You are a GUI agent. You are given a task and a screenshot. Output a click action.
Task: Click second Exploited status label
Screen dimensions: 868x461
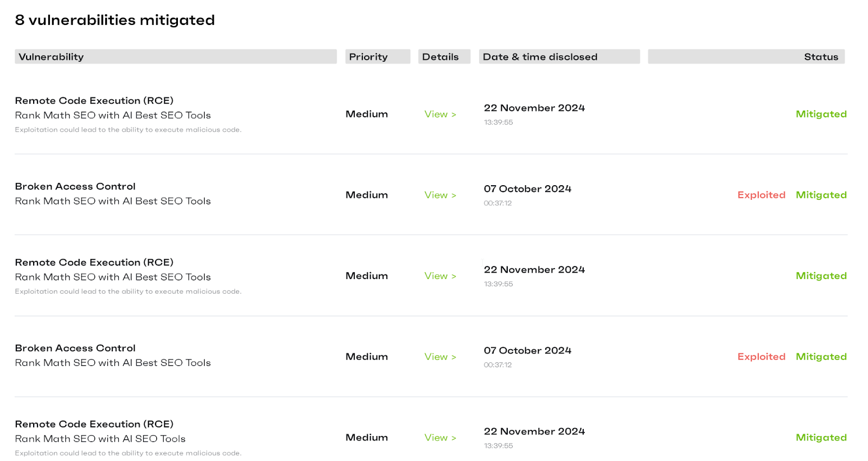point(761,357)
